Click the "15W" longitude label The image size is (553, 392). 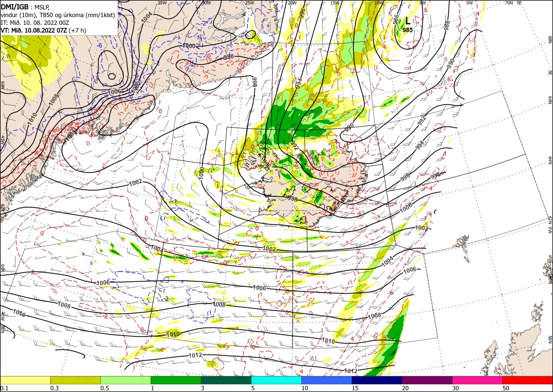point(335,2)
